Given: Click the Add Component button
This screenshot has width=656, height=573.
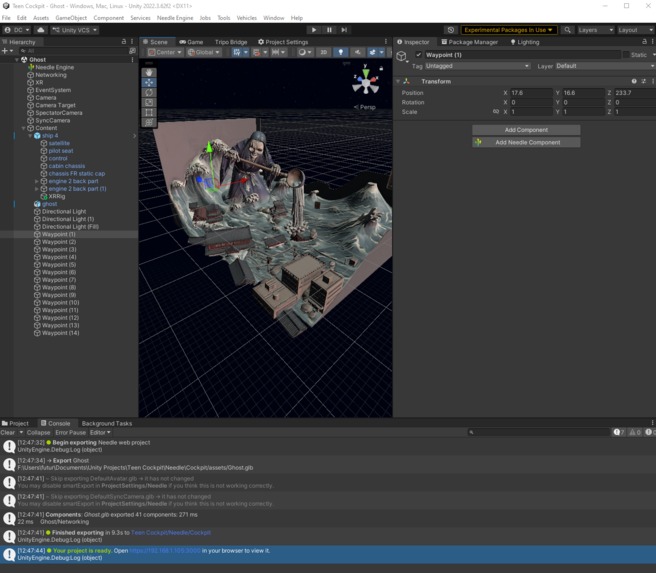Looking at the screenshot, I should [526, 130].
